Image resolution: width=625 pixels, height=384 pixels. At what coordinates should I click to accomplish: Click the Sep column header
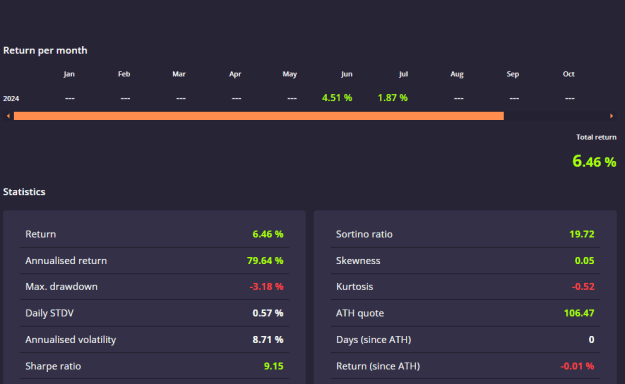tap(513, 74)
